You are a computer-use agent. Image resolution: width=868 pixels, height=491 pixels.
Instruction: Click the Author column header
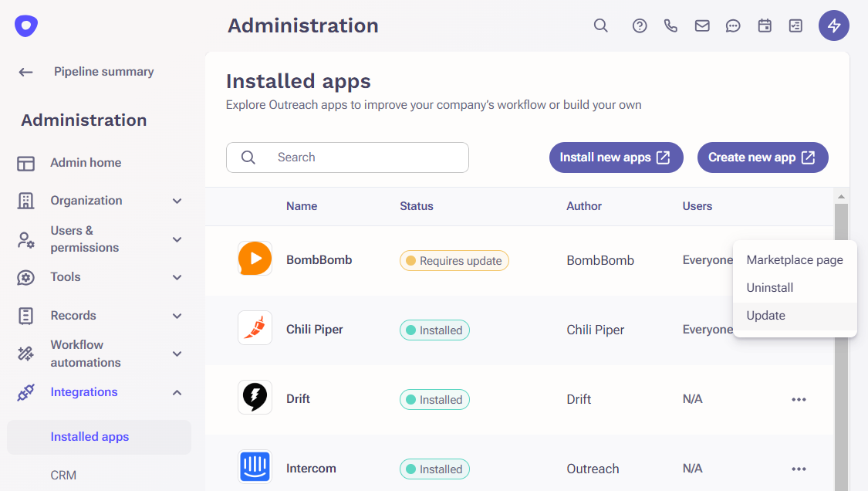click(584, 206)
